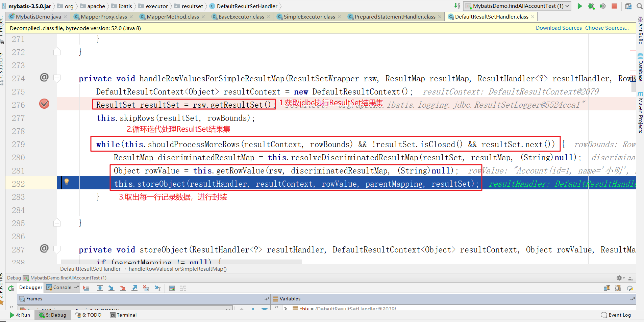Click the green bug Debug icon in top toolbar
This screenshot has width=644, height=322.
pos(591,6)
